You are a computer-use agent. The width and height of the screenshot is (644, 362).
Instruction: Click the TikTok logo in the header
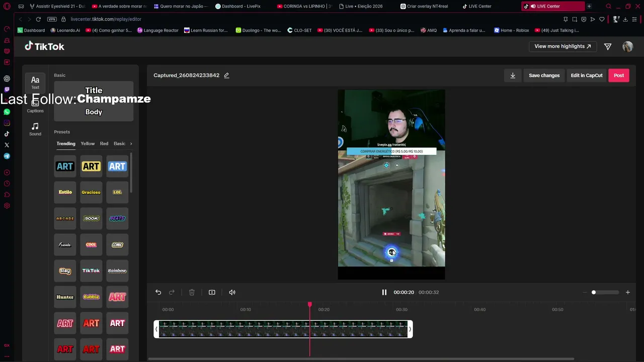[x=45, y=46]
